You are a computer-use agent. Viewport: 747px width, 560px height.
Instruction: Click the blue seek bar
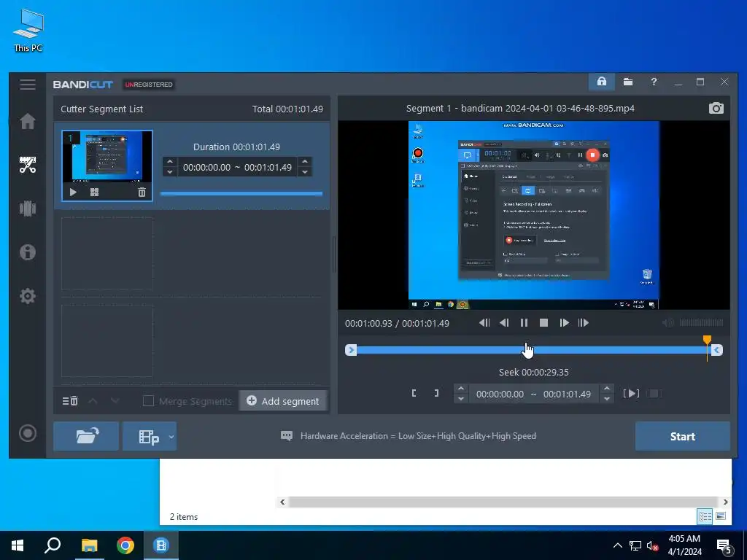click(533, 350)
